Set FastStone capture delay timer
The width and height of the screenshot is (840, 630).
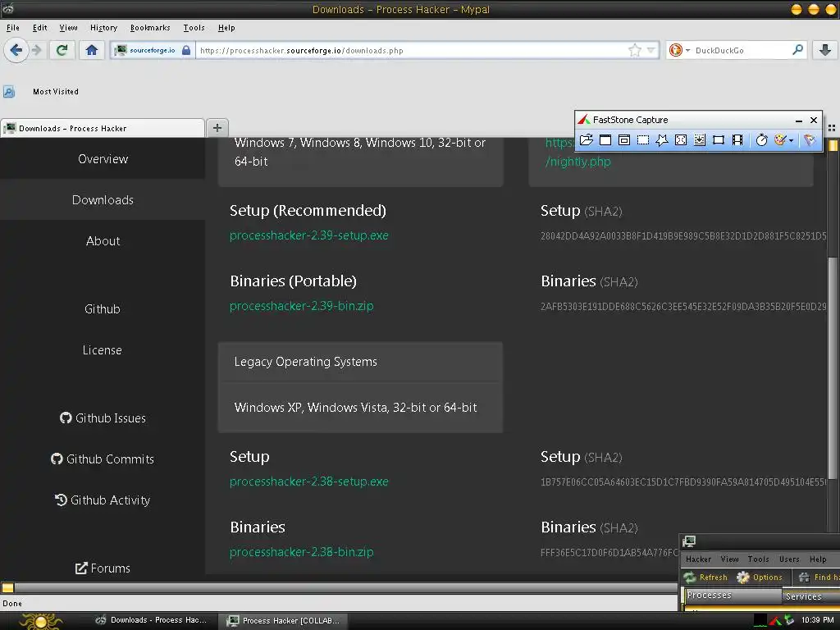tap(762, 139)
